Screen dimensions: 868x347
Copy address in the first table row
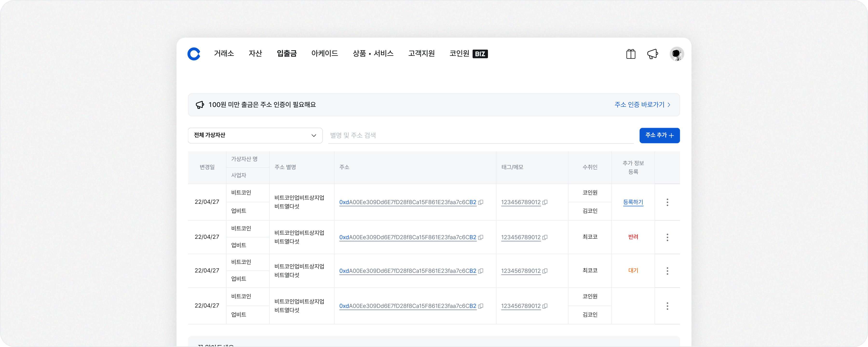481,202
